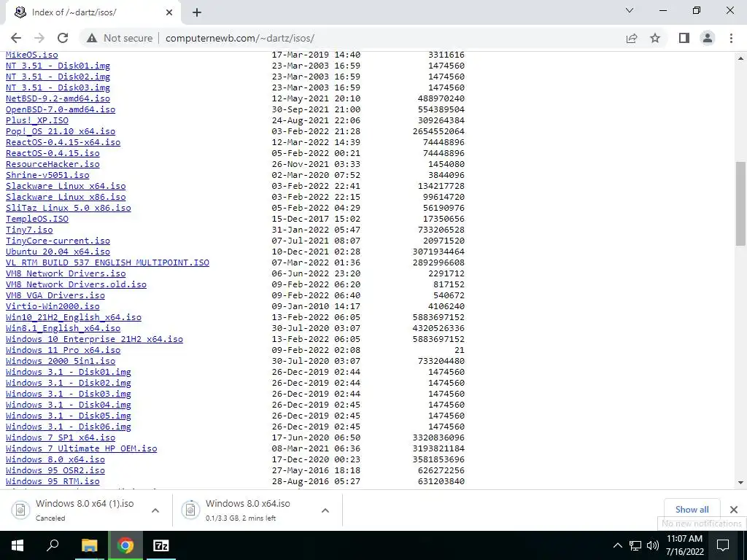Viewport: 747px width, 560px height.
Task: Expand options for Windows 8.0 x64.iso download
Action: click(325, 510)
